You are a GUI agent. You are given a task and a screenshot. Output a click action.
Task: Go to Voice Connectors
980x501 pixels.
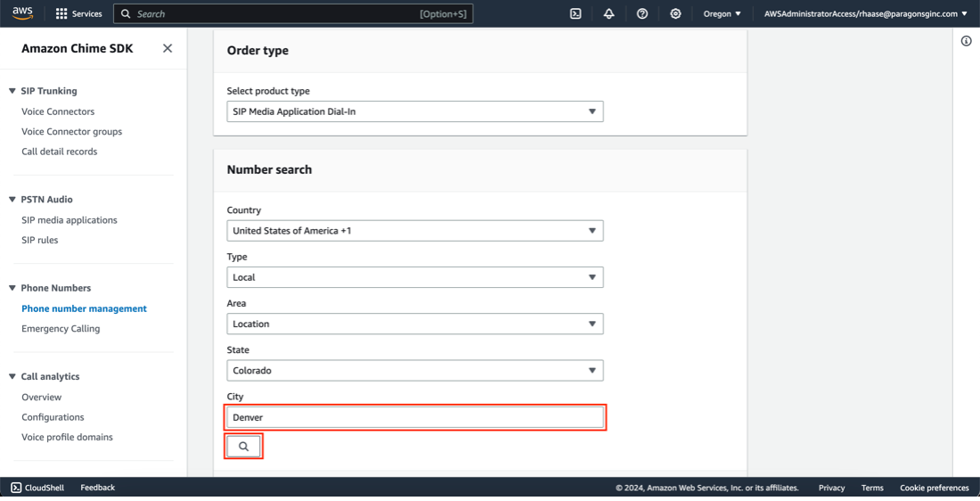pos(58,111)
